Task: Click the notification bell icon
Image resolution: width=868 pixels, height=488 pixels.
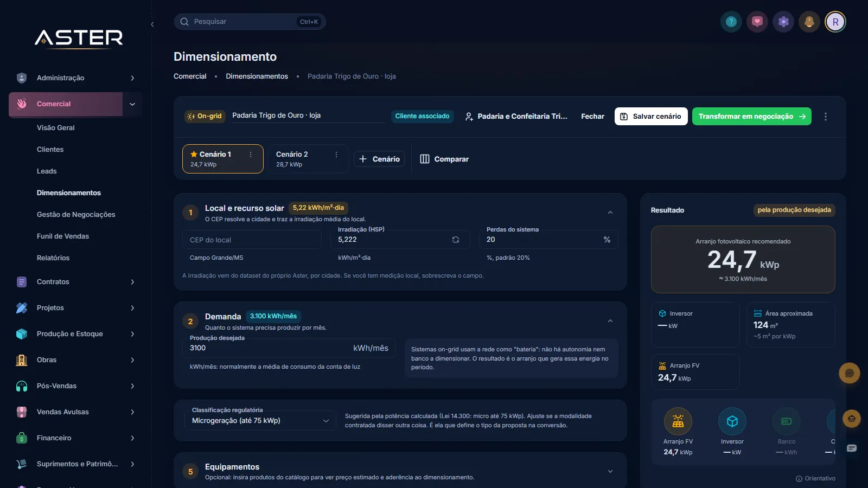Action: [x=809, y=22]
